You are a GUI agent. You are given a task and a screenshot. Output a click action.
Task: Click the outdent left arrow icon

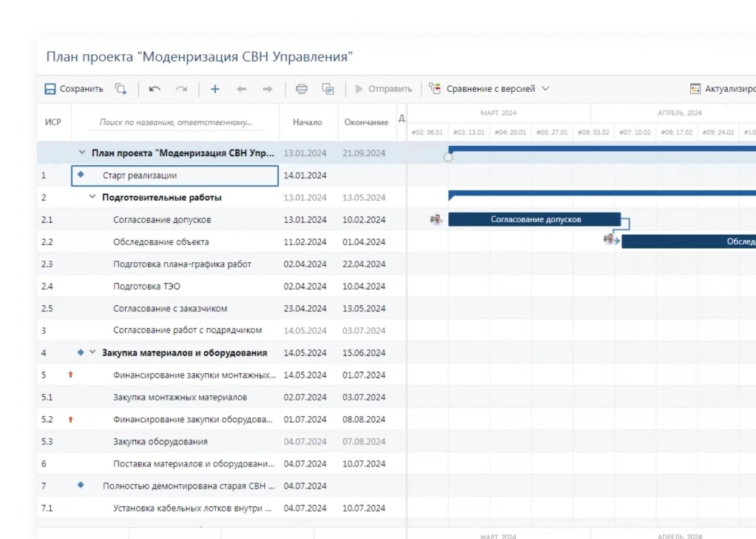[x=241, y=89]
